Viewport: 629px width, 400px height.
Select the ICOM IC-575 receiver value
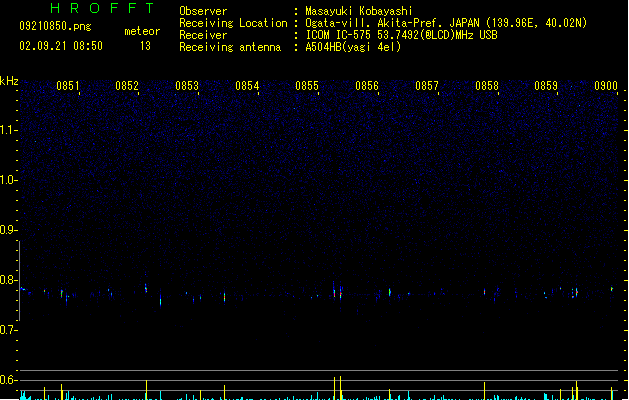[402, 35]
